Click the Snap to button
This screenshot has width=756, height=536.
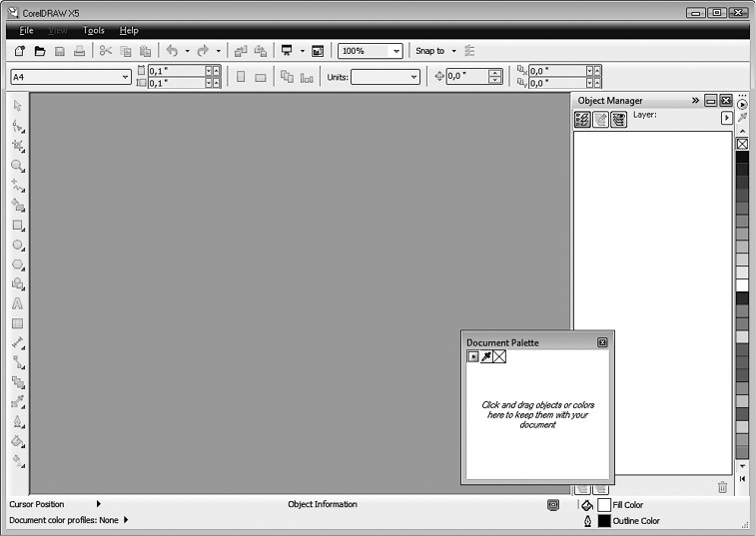[x=430, y=51]
